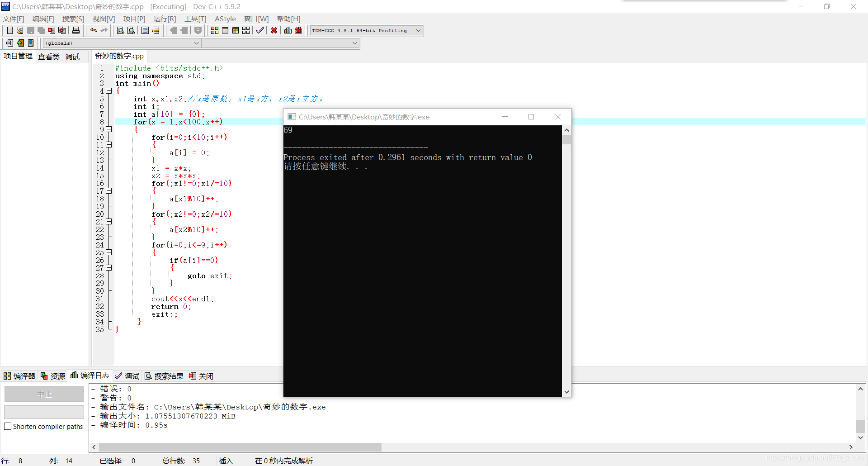Viewport: 868px width, 466px height.
Task: Click the 关闭 bottom panel tab
Action: (201, 376)
